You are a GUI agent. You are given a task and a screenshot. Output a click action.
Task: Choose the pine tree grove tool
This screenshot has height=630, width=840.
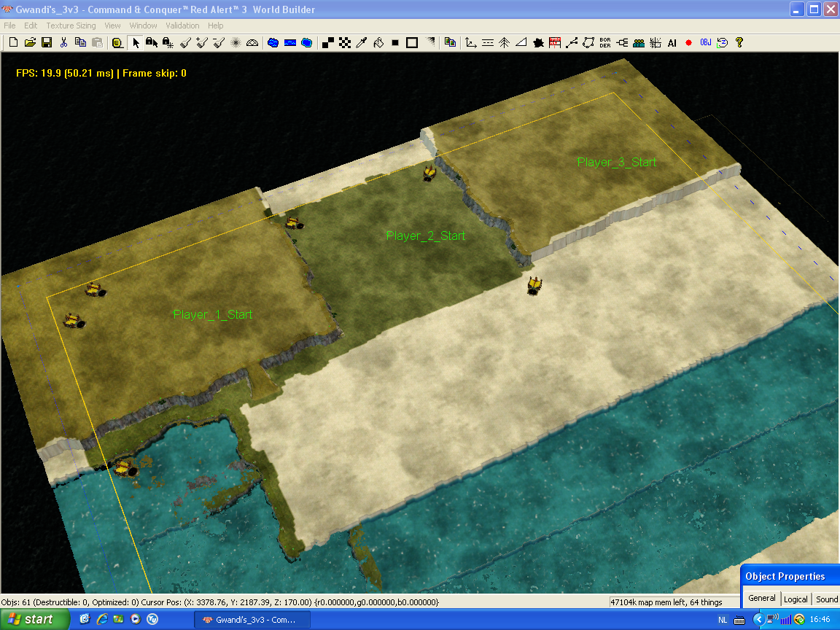tap(505, 42)
